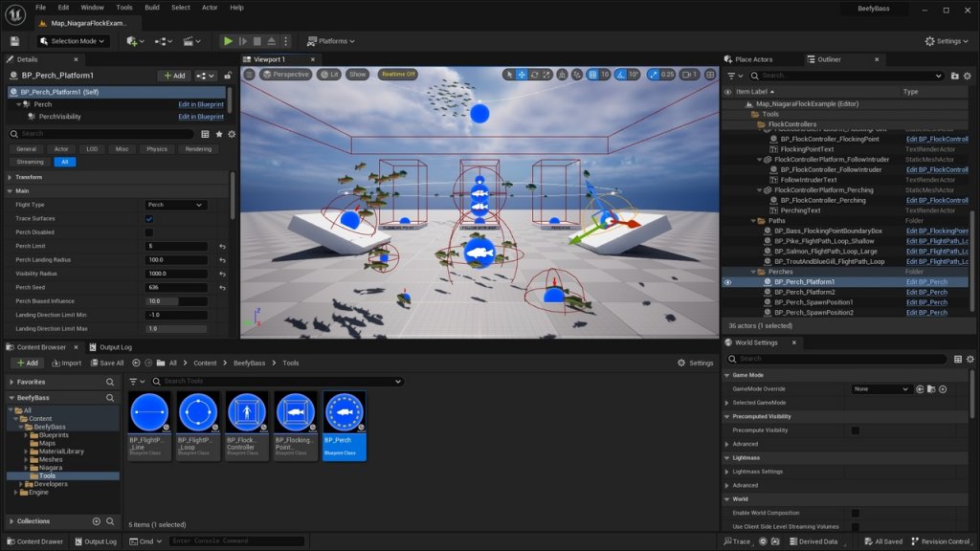
Task: Maximize or restore the viewport layout icon
Action: pyautogui.click(x=710, y=75)
